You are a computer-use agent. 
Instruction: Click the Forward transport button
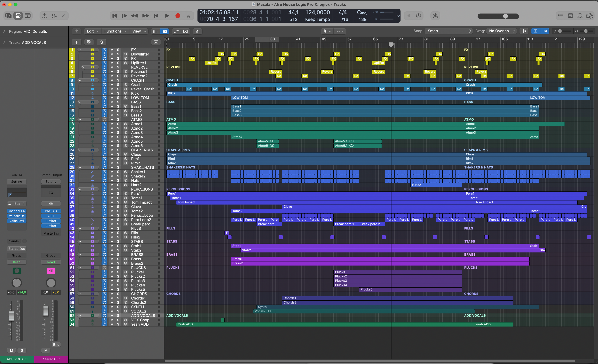click(x=146, y=16)
